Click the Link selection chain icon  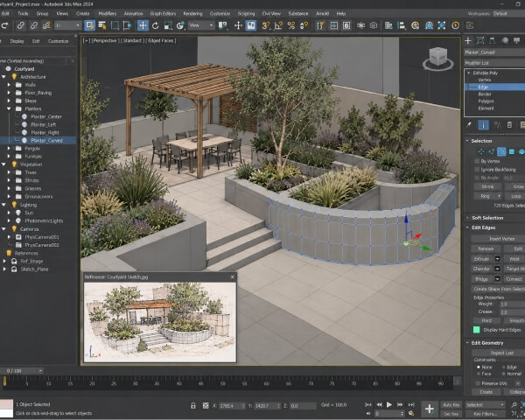(21, 25)
